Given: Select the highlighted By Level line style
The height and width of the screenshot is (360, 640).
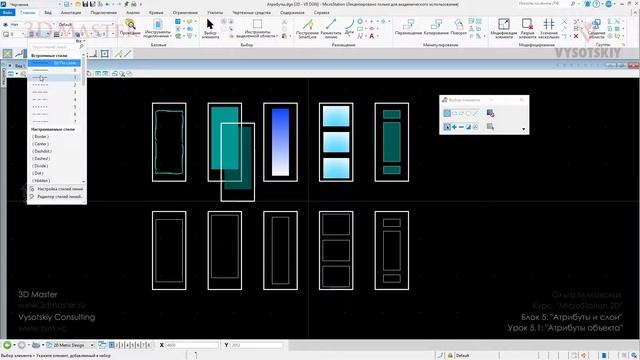Looking at the screenshot, I should click(54, 63).
